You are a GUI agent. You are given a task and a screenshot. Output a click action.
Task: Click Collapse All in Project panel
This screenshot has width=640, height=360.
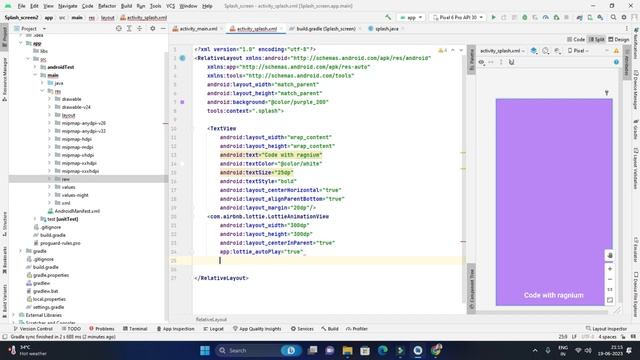140,29
